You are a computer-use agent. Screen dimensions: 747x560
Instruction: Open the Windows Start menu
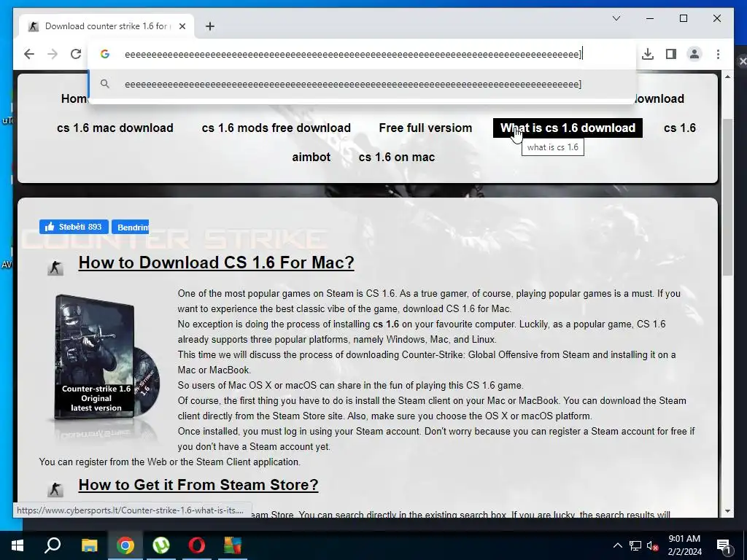(18, 545)
